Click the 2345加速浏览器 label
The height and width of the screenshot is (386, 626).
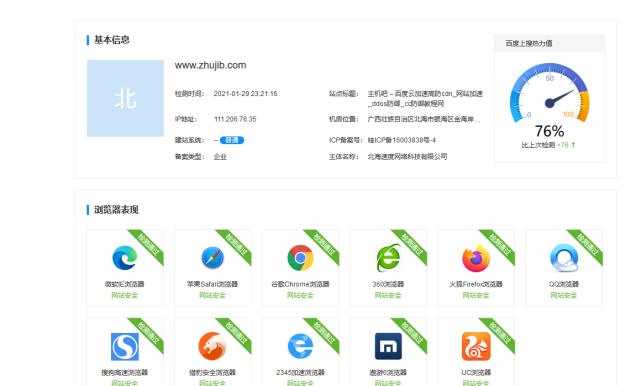tap(300, 372)
